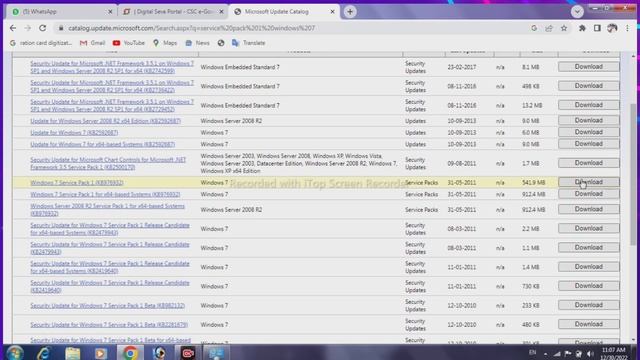This screenshot has height=360, width=640.
Task: Switch to the Digital Seva Portal tab
Action: tap(173, 12)
